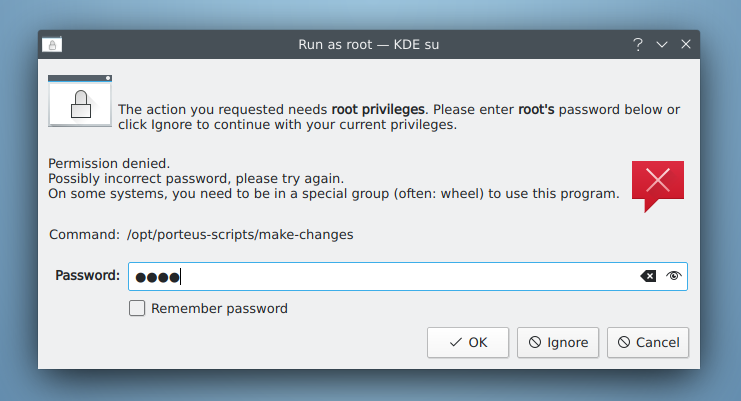Screen dimensions: 741x401
Task: Click the prohibition icon on the Cancel button
Action: [x=624, y=342]
